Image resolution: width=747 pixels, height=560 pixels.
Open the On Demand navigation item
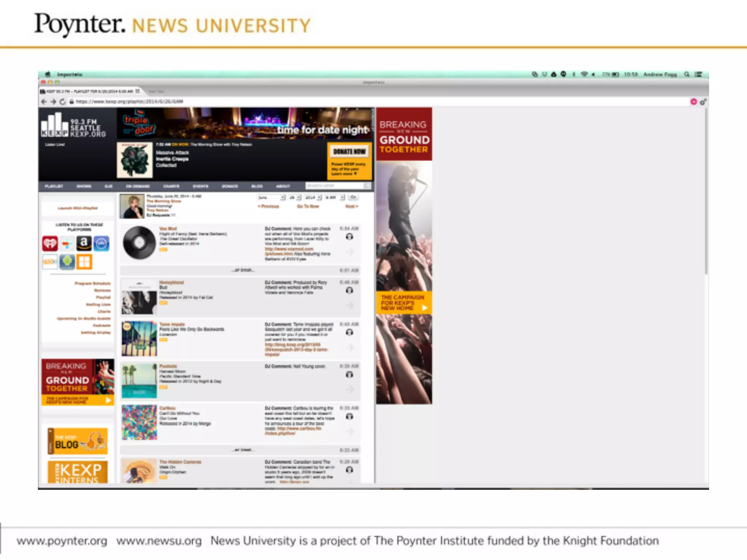coord(138,186)
